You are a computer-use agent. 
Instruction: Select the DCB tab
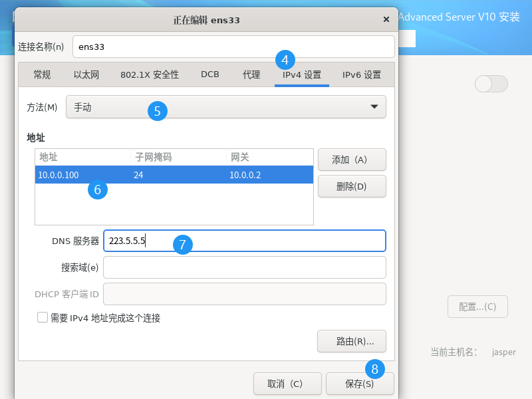pyautogui.click(x=210, y=74)
